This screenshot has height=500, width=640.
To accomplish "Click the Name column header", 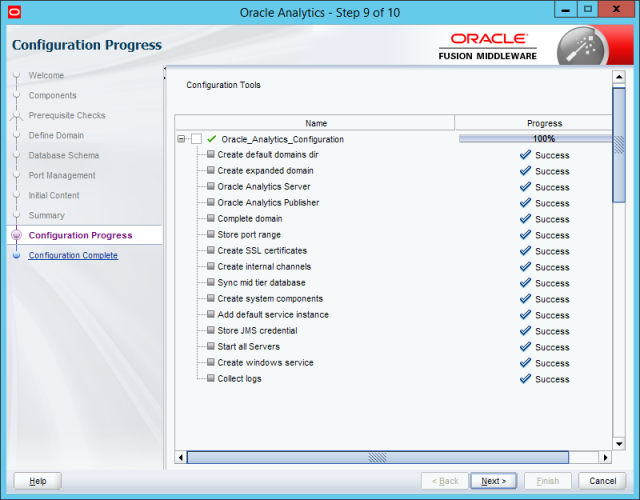I will [315, 123].
